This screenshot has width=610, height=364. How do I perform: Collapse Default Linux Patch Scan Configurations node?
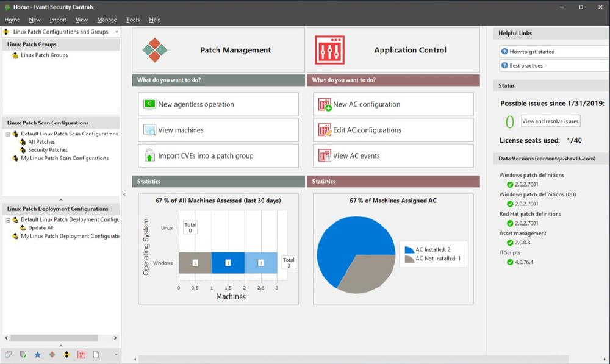coord(8,134)
